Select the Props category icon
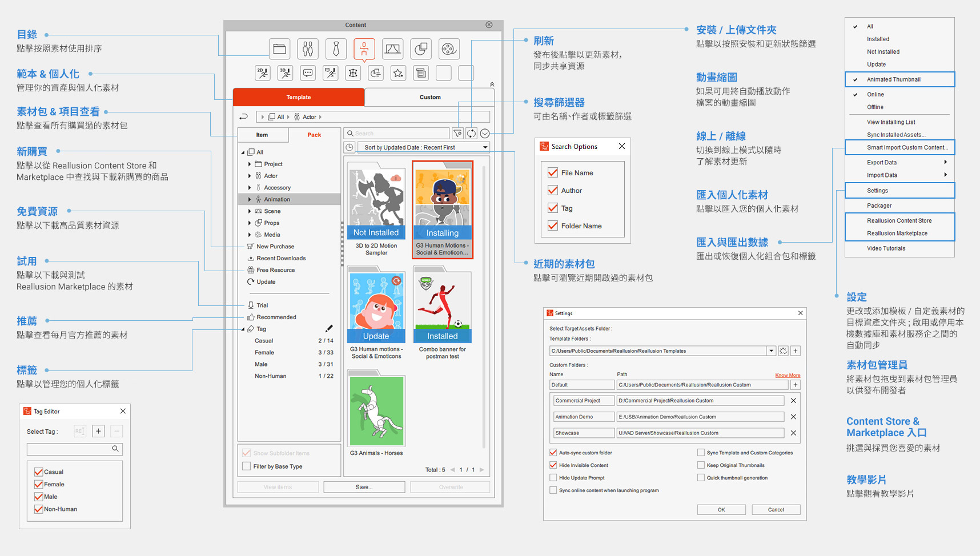Viewport: 980px width, 556px height. pos(421,49)
